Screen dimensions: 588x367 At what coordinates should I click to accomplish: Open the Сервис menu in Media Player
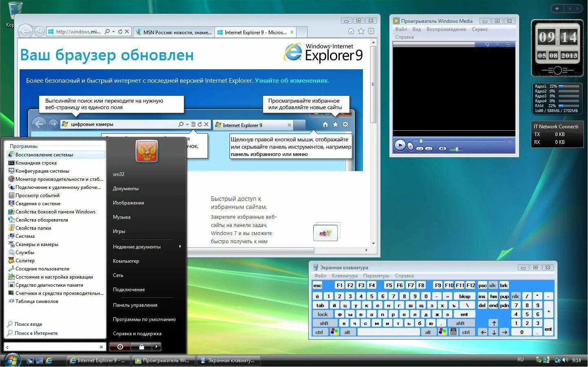[480, 29]
